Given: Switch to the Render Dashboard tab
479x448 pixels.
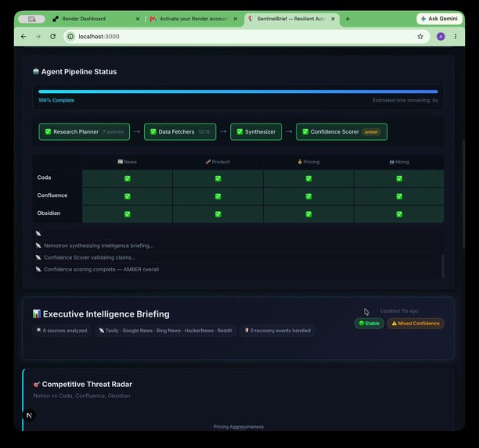Looking at the screenshot, I should (x=95, y=19).
